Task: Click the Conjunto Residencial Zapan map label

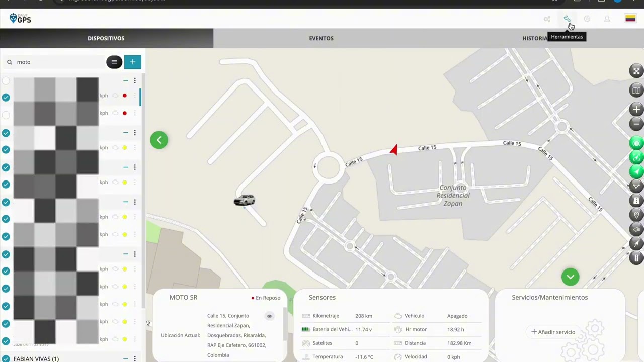Action: [x=453, y=196]
